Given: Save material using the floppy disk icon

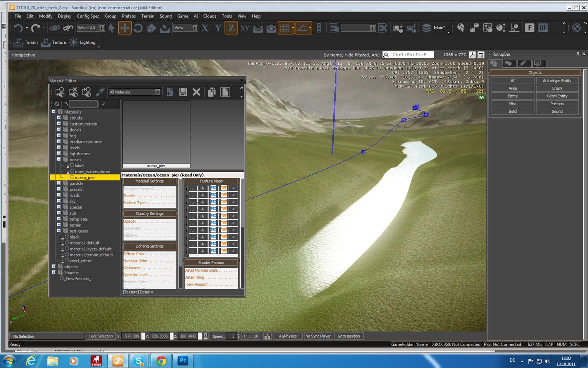Looking at the screenshot, I should (183, 92).
